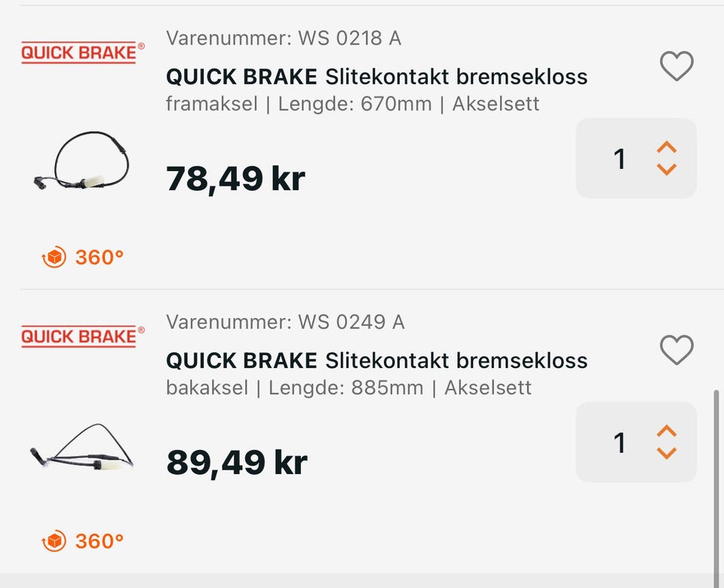Add WS 0218 A to favorites heart

click(676, 66)
